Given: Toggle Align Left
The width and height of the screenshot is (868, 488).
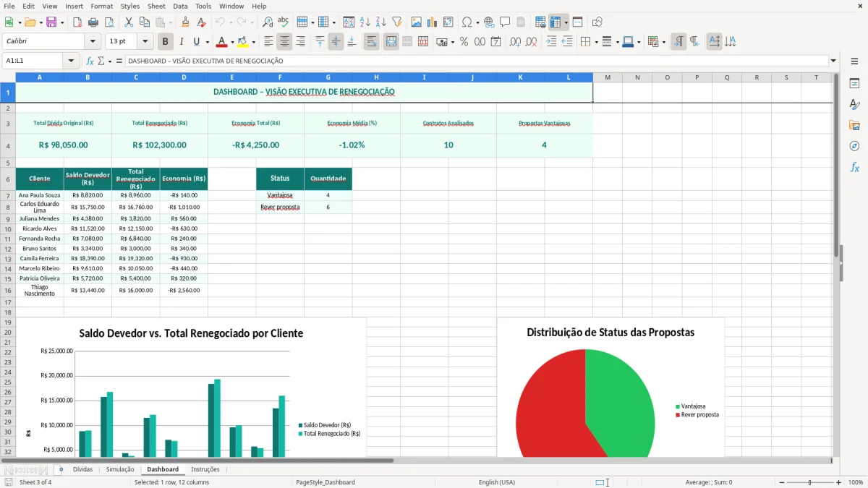Looking at the screenshot, I should 268,42.
